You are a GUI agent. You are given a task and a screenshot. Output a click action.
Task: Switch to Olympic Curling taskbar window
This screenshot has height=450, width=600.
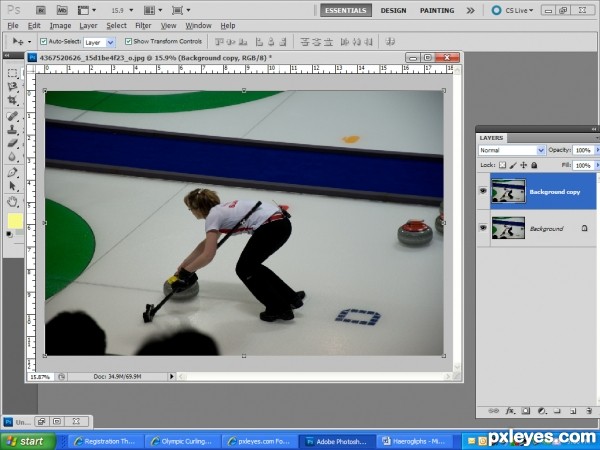(x=181, y=441)
